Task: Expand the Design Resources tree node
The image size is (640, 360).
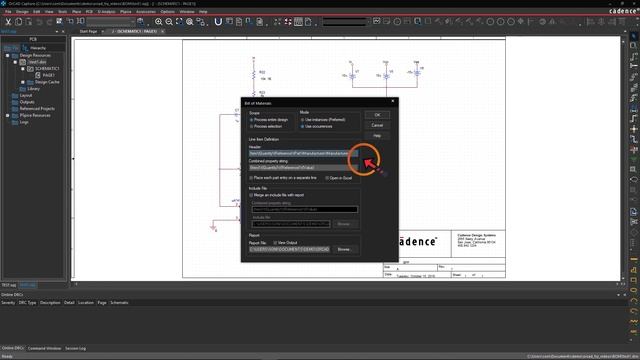Action: coord(7,56)
